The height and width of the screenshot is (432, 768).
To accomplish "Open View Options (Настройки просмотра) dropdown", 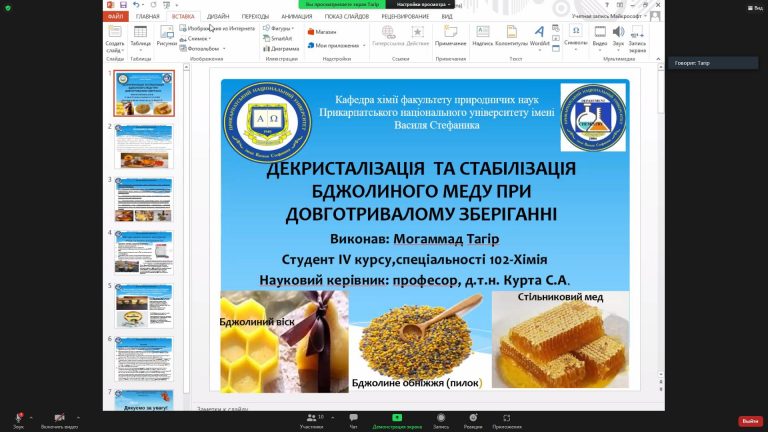I will (423, 4).
